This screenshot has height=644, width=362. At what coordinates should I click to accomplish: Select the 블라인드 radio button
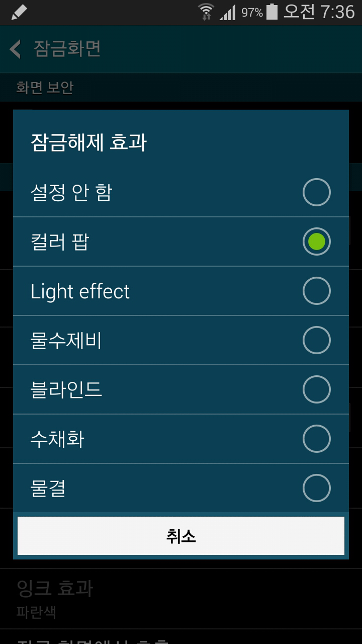317,389
